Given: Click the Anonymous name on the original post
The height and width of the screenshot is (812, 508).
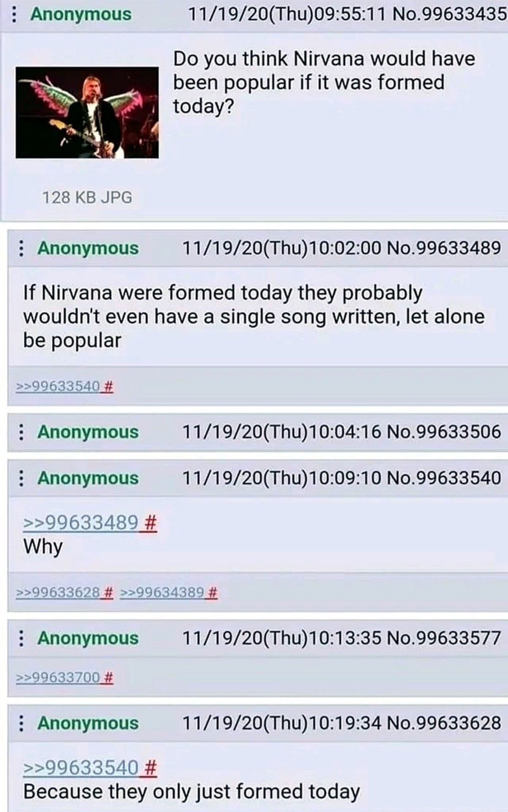Looking at the screenshot, I should tap(81, 14).
